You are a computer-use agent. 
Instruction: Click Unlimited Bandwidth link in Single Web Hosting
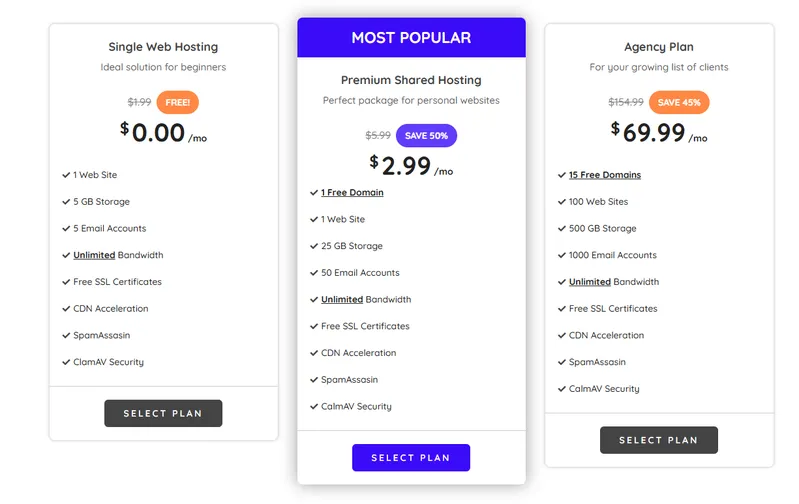[x=94, y=255]
